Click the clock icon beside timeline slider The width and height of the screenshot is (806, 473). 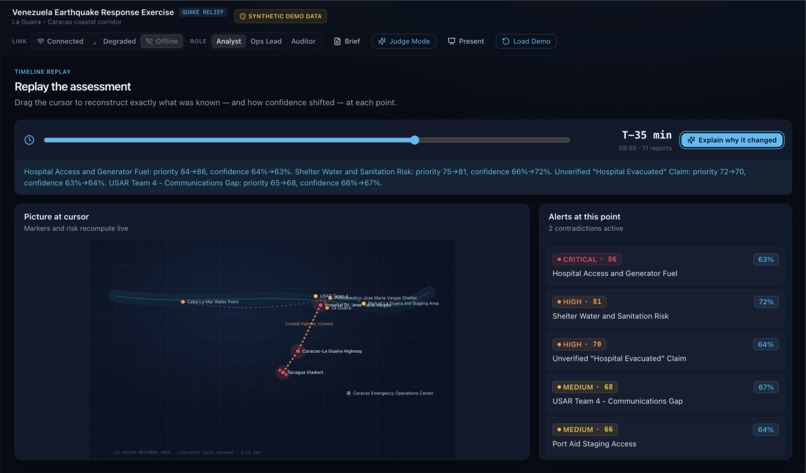29,140
